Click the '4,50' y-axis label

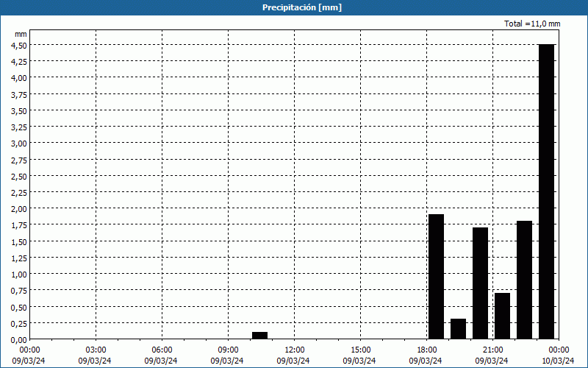[x=19, y=45]
